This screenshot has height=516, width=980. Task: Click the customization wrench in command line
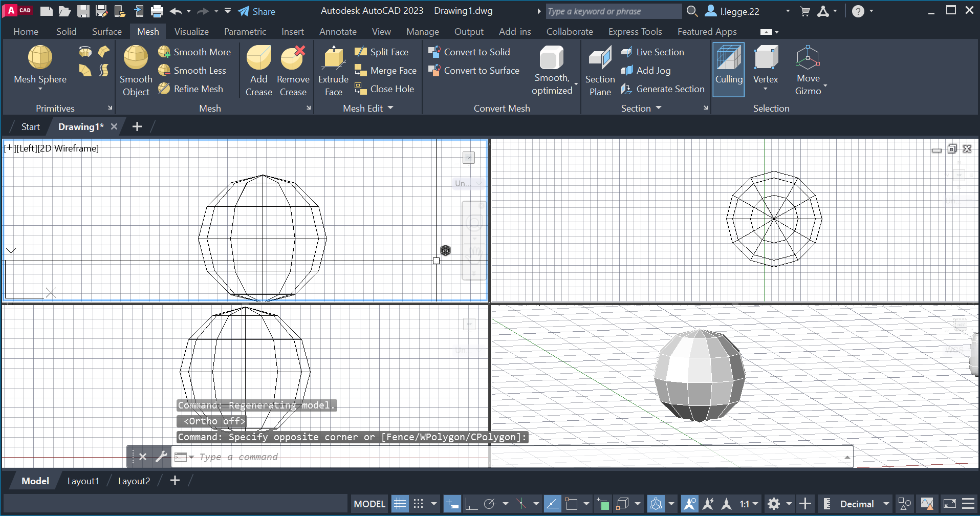[x=161, y=456]
